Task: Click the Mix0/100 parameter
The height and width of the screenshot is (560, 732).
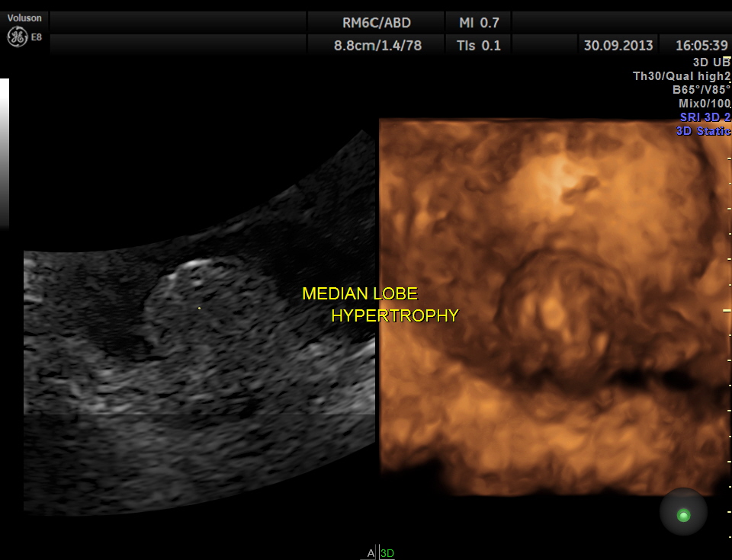Action: click(704, 103)
